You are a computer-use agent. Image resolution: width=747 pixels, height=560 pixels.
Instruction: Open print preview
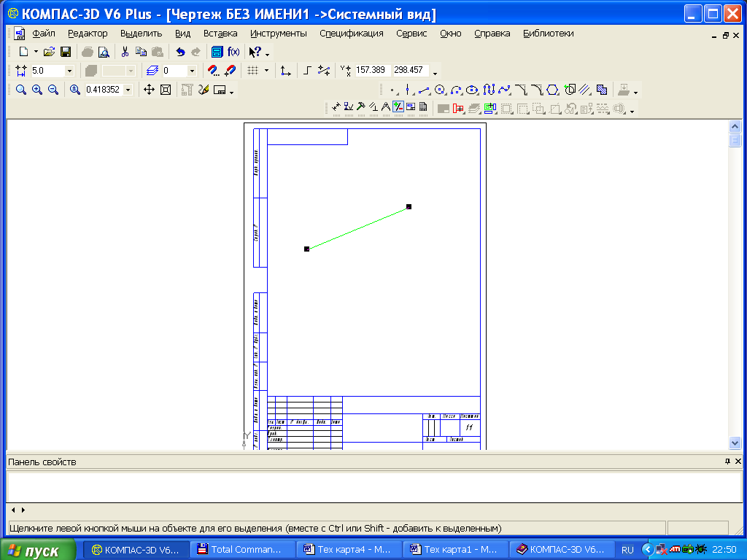point(104,52)
